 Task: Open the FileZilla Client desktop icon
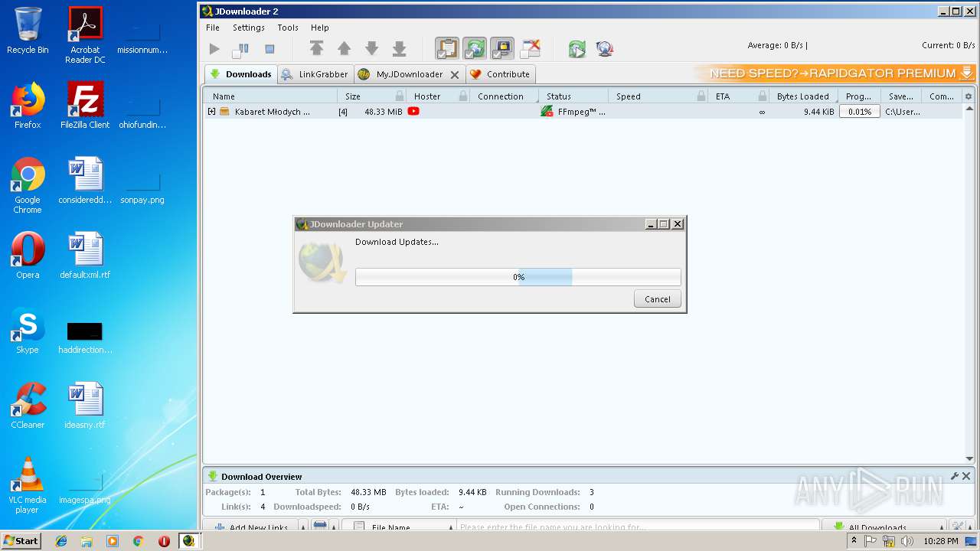click(85, 106)
